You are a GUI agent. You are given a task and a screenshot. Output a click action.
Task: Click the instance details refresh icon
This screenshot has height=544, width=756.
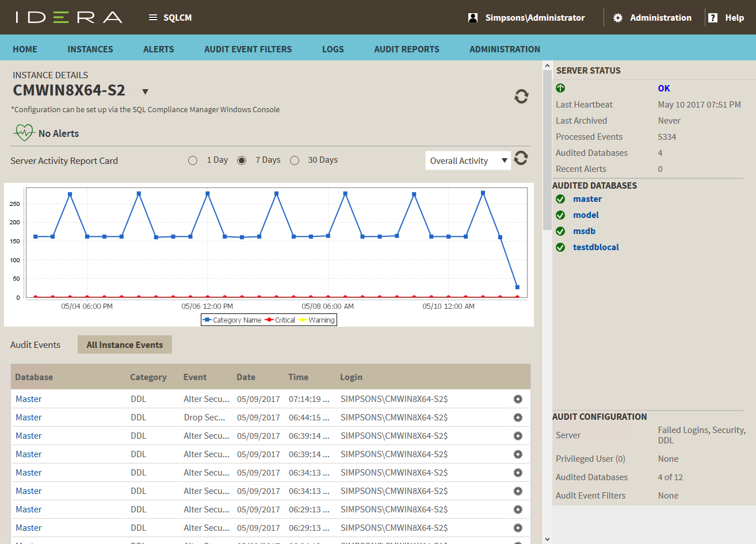pos(521,97)
